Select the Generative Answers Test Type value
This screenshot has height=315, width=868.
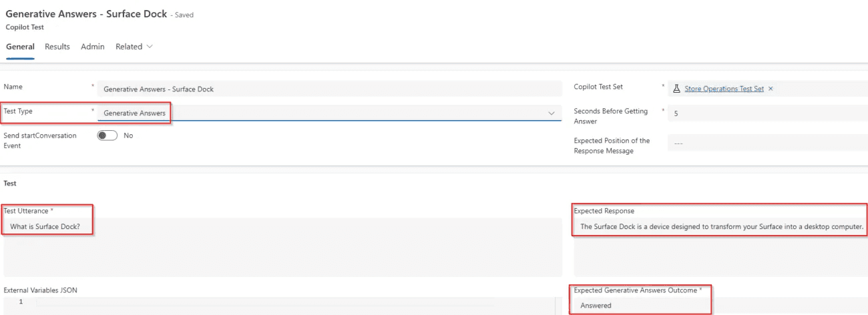click(134, 113)
